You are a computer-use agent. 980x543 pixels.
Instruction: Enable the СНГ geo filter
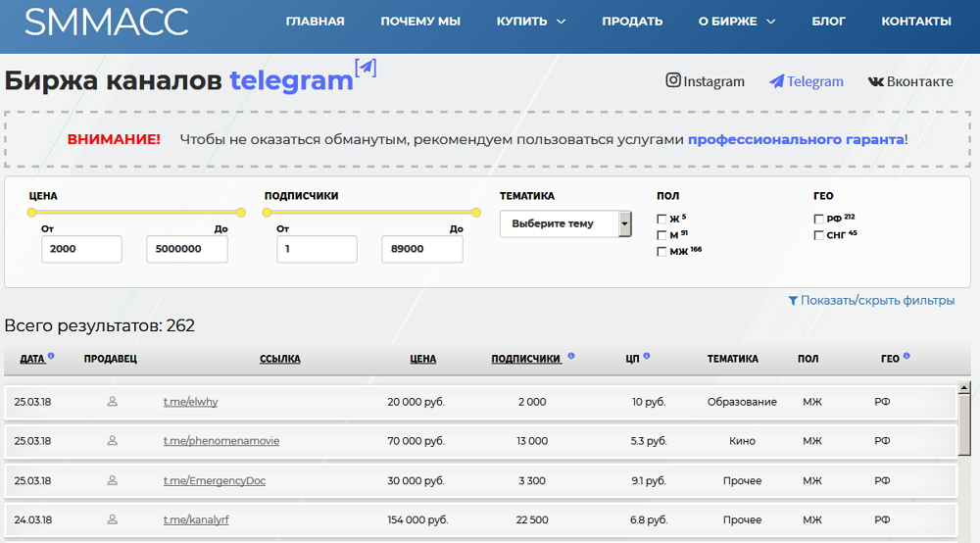818,235
